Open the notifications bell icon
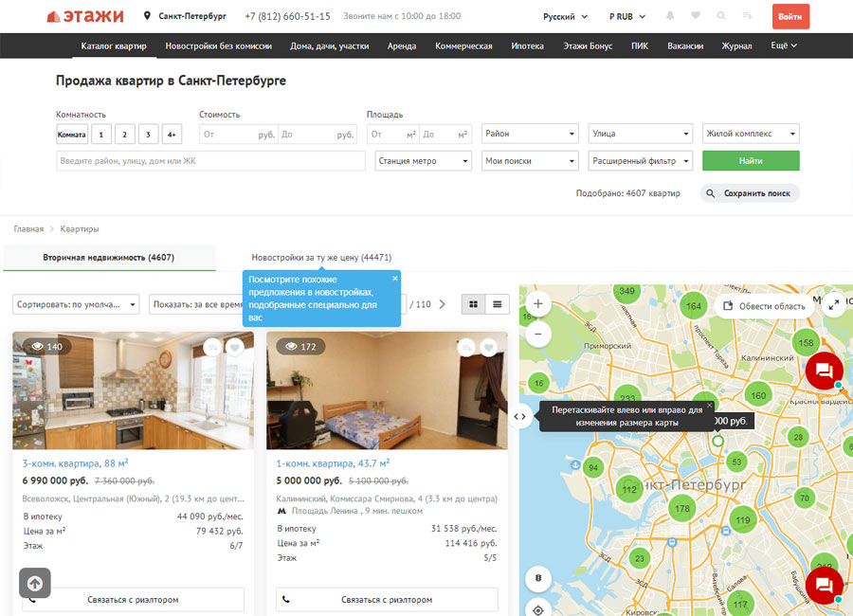Viewport: 853px width, 616px height. pyautogui.click(x=670, y=16)
